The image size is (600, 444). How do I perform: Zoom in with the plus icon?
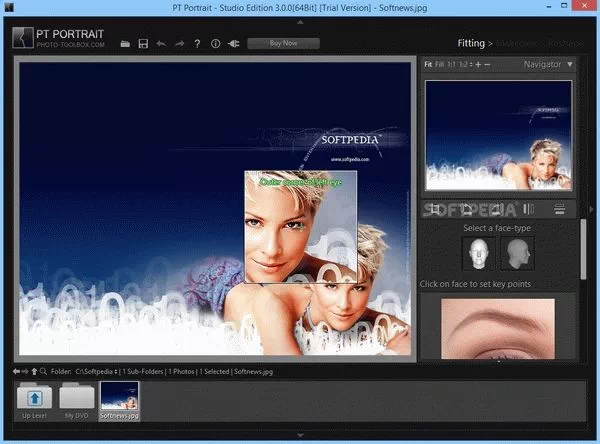pyautogui.click(x=478, y=65)
